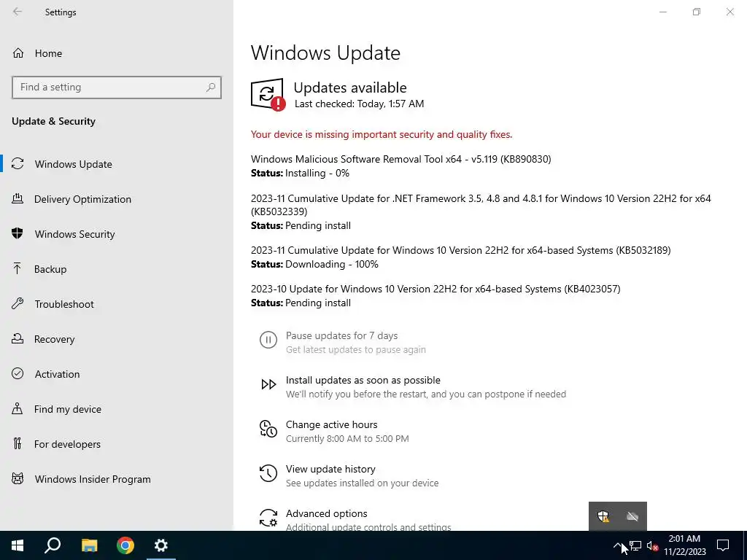Open View update history
The image size is (747, 560).
click(330, 469)
